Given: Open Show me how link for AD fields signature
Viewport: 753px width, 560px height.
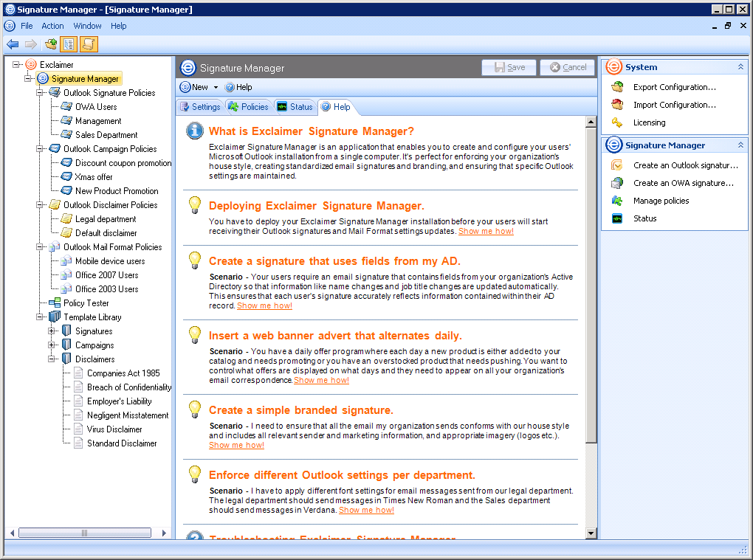Looking at the screenshot, I should click(264, 305).
